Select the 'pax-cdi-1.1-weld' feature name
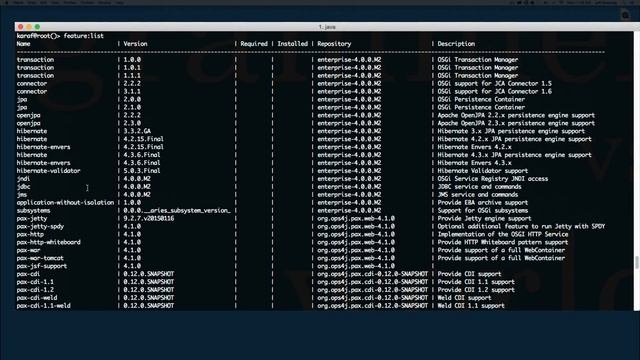This screenshot has height=360, width=640. pyautogui.click(x=44, y=306)
